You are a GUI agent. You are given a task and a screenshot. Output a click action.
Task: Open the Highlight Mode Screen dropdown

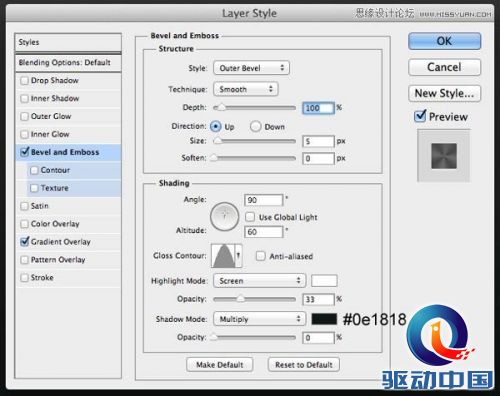[x=259, y=281]
